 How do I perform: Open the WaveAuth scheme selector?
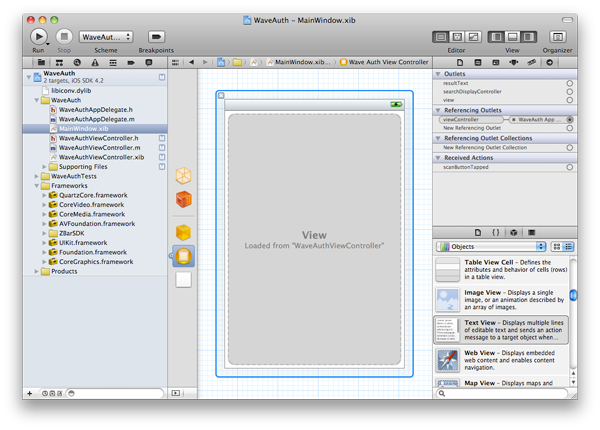coord(106,37)
